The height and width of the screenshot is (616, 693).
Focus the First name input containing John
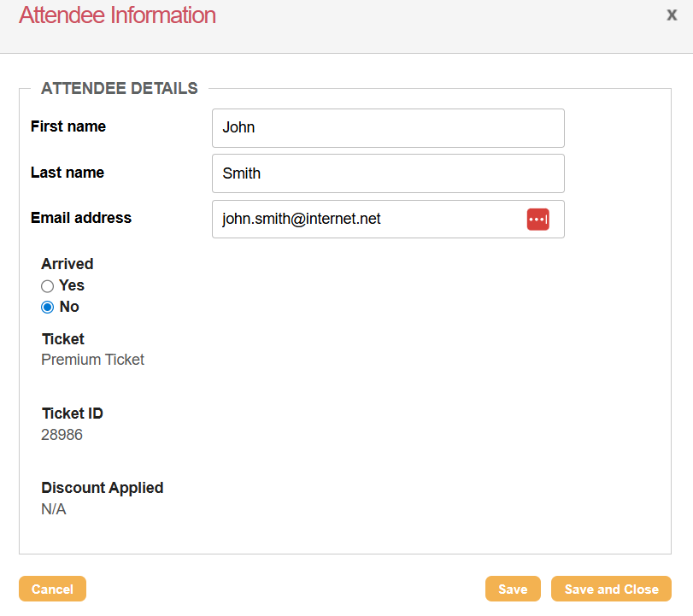[x=388, y=128]
